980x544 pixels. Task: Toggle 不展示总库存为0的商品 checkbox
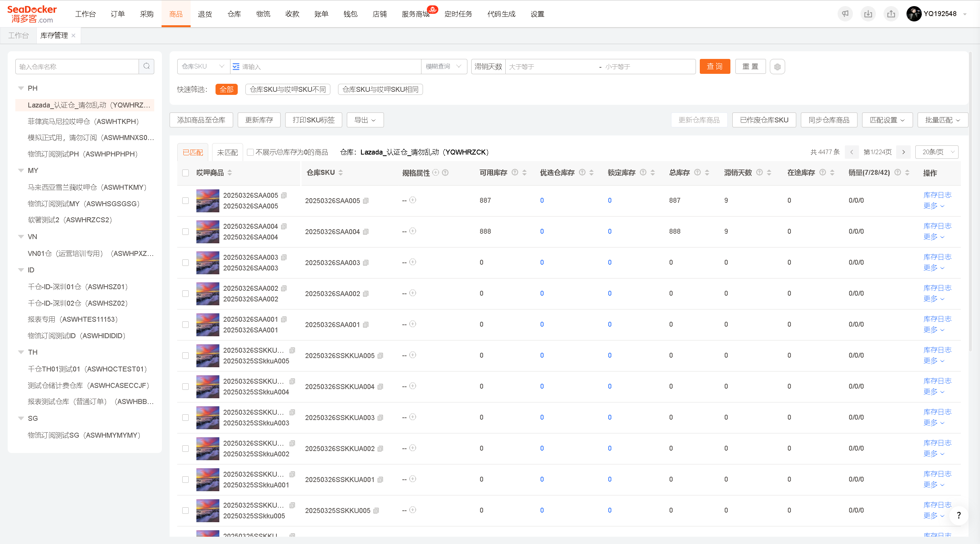pos(250,152)
